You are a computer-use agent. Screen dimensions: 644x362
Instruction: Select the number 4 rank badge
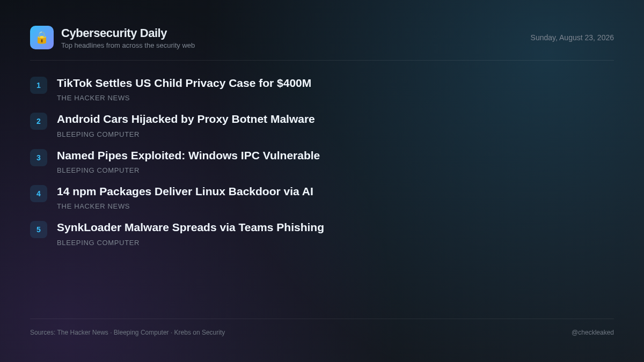click(39, 194)
